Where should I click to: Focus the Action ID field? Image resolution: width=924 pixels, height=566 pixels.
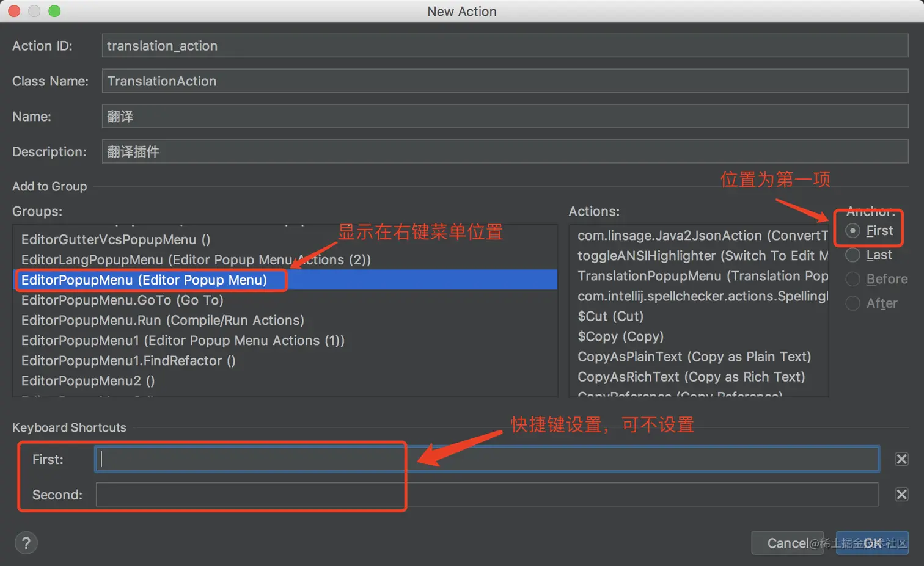505,46
